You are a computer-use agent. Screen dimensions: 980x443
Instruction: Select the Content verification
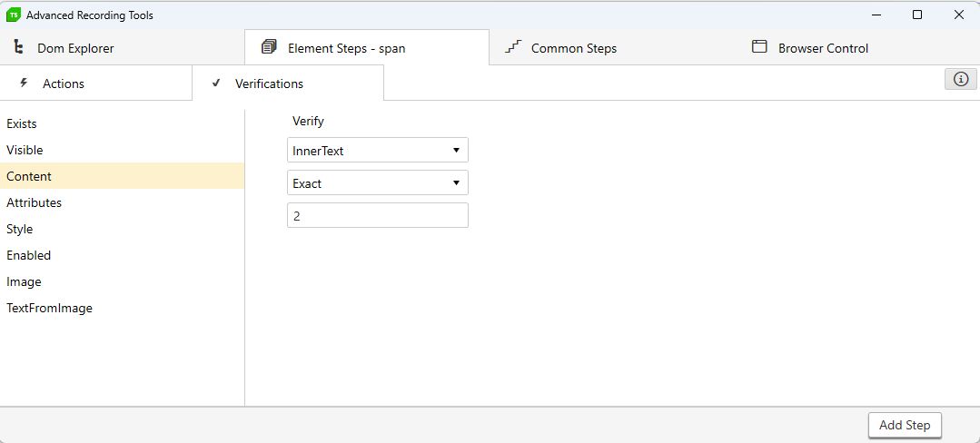(122, 176)
